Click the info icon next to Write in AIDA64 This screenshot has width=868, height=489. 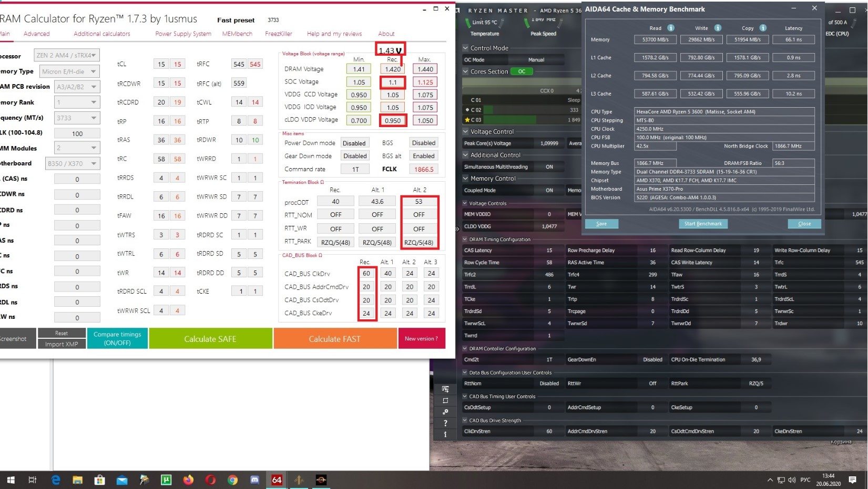[717, 28]
